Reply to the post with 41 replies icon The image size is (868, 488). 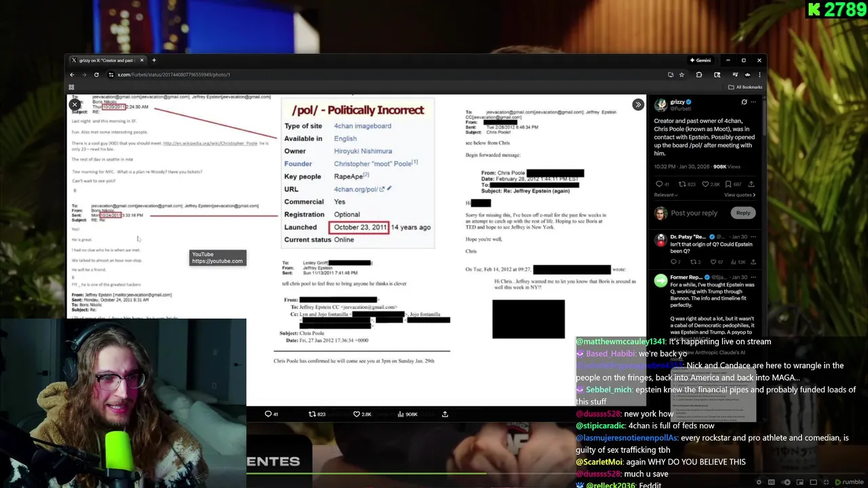coord(663,184)
